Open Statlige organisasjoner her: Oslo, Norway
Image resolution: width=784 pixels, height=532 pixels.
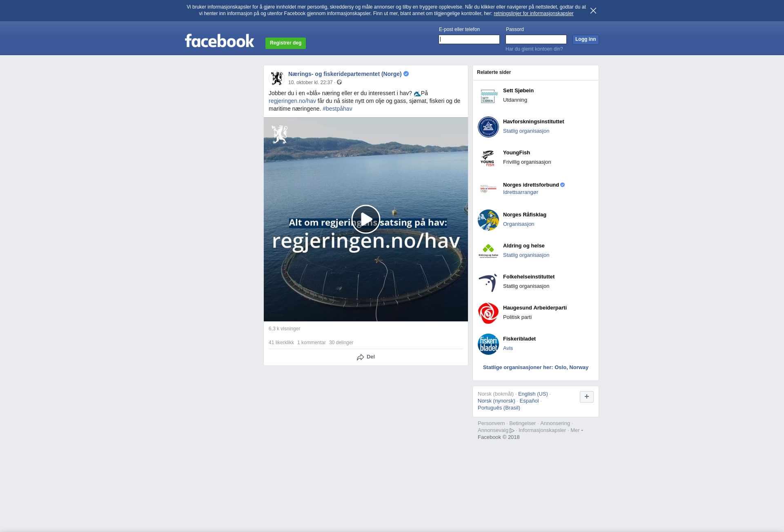coord(536,367)
